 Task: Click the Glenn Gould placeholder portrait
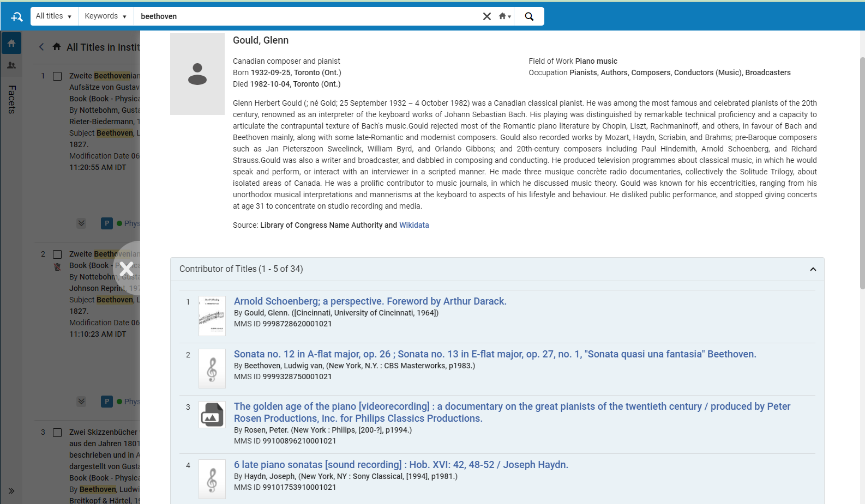tap(197, 74)
